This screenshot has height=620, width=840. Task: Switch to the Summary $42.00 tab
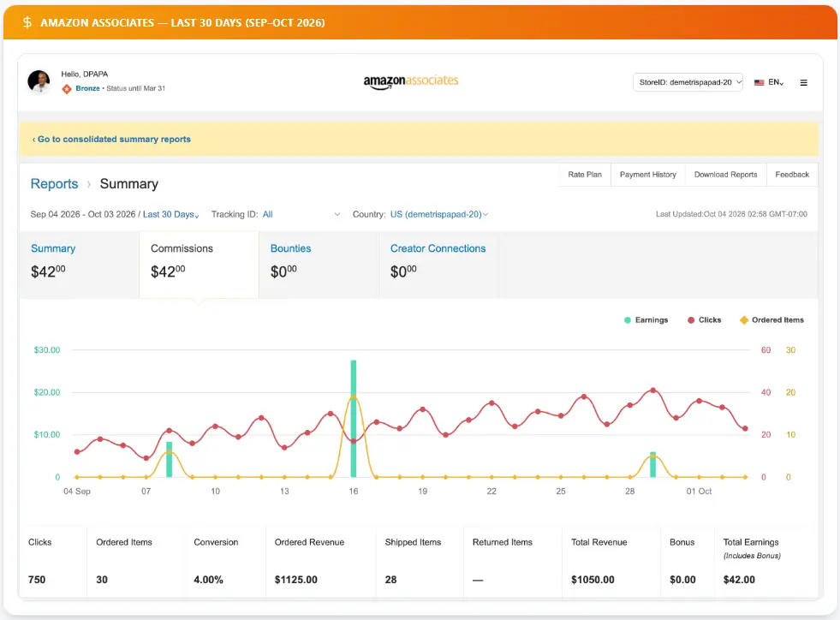80,264
